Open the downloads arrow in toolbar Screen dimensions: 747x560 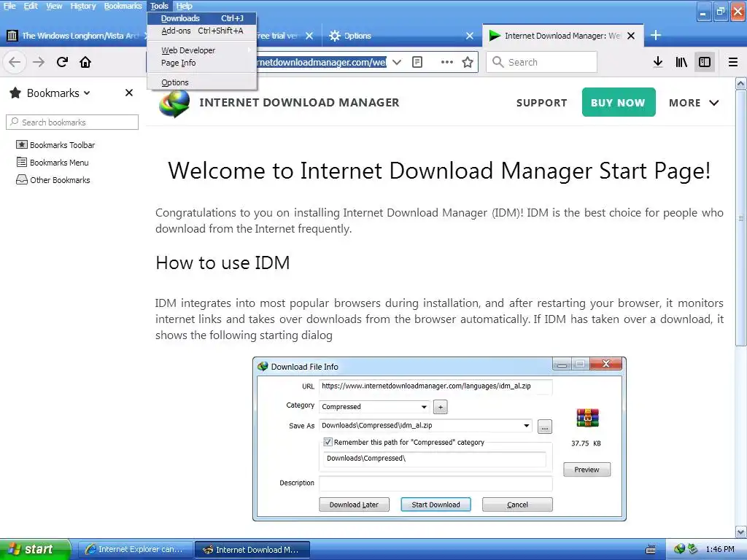pos(658,62)
